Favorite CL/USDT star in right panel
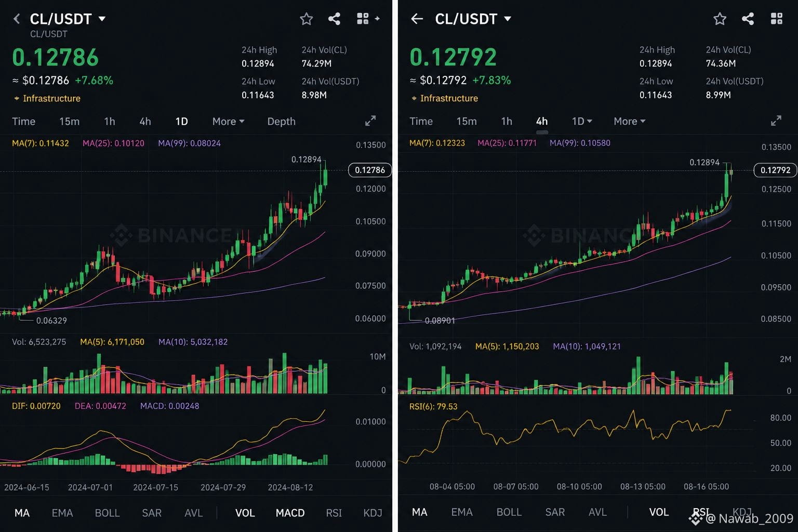Viewport: 798px width, 532px height. [x=720, y=19]
